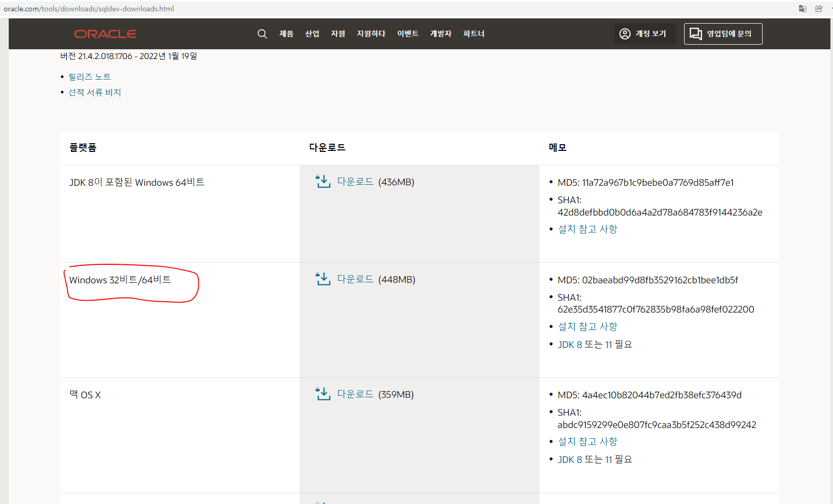Open 설치 참고 사항 for JDK 8 Windows 64-bit

588,229
